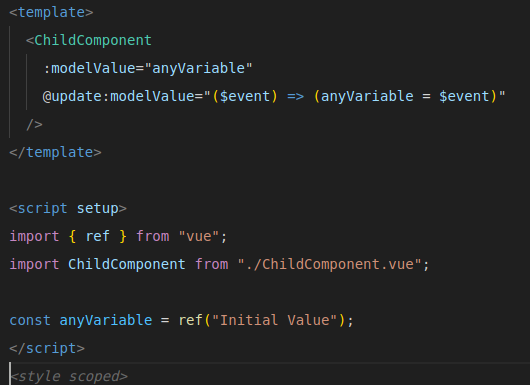
Task: Click the self-closing /> tag
Action: 34,125
